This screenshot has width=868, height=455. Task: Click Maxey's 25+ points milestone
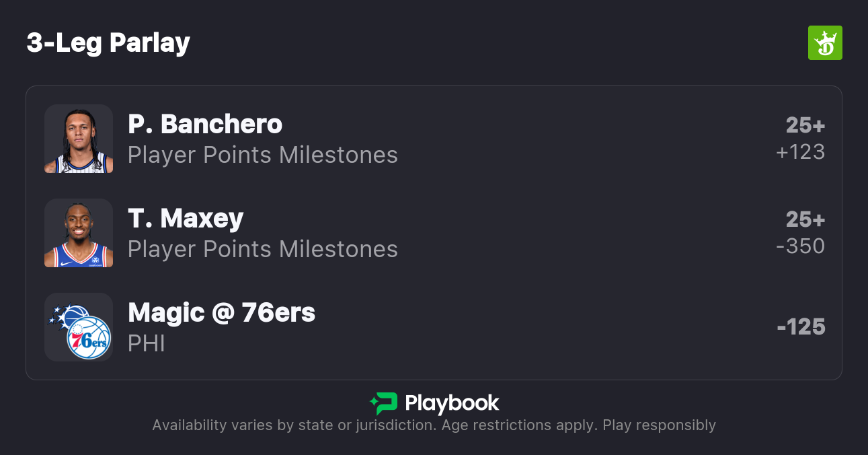pyautogui.click(x=805, y=219)
